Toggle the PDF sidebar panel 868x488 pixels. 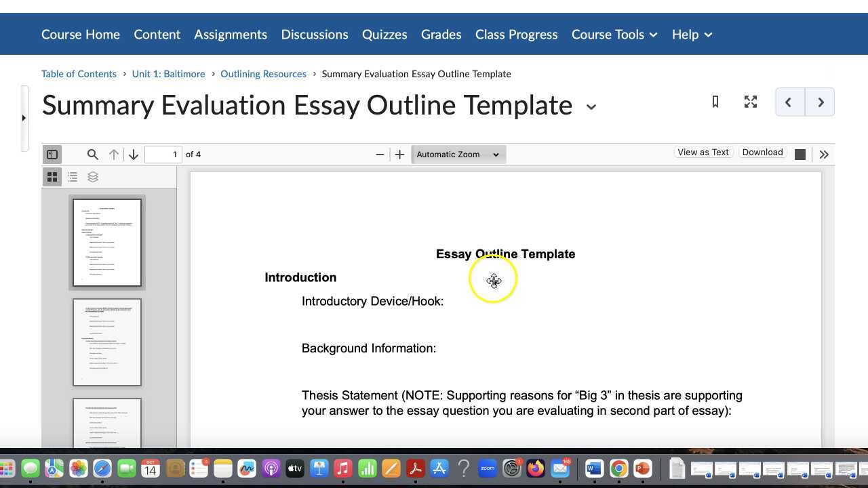pyautogui.click(x=52, y=154)
